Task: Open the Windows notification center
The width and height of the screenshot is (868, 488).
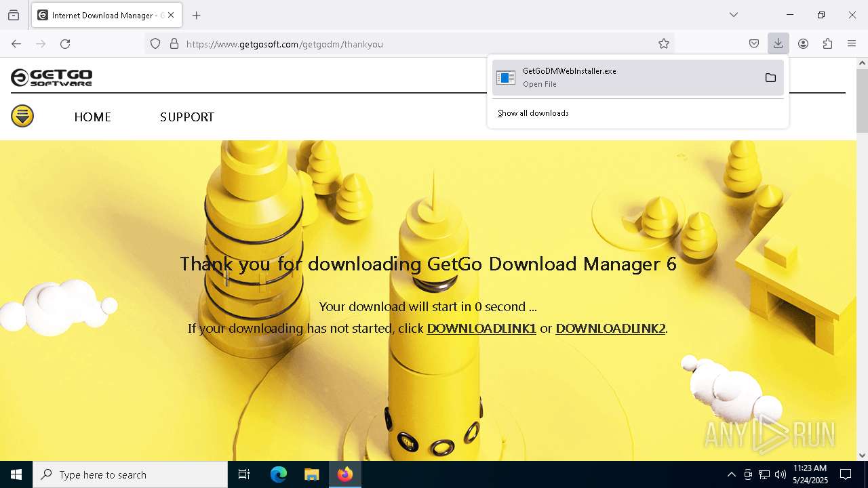Action: (846, 474)
